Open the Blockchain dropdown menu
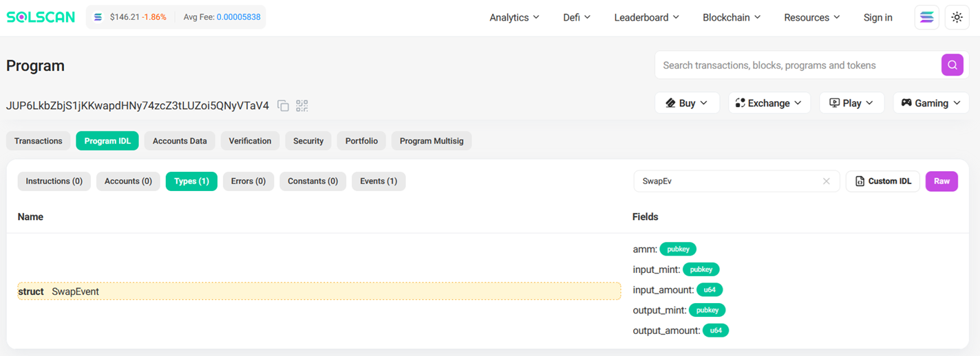The width and height of the screenshot is (980, 356). point(731,18)
